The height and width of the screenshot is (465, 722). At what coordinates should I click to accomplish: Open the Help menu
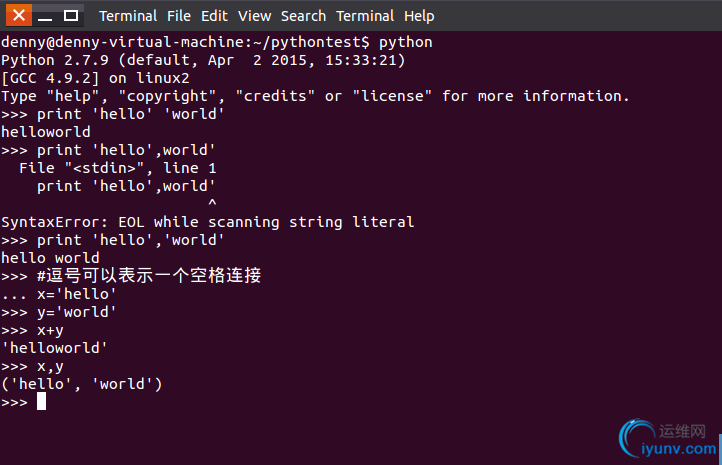(x=419, y=16)
